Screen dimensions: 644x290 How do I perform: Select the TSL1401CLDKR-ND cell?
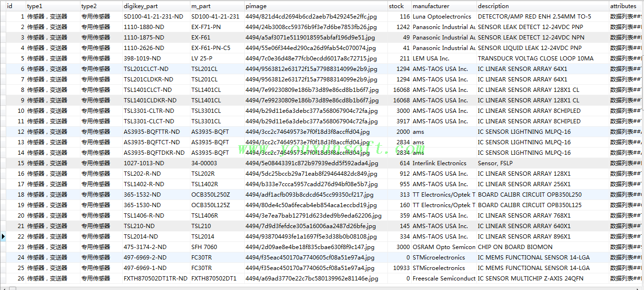156,100
